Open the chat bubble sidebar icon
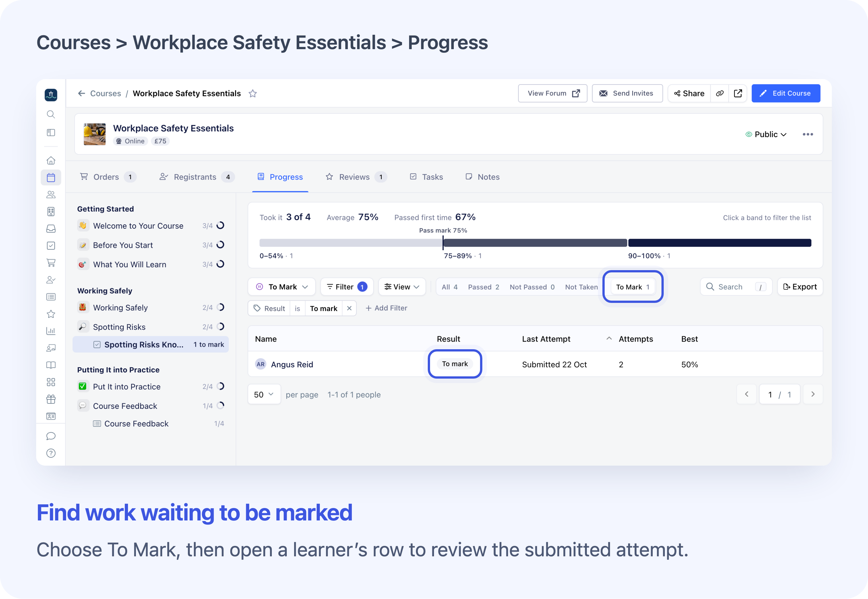Viewport: 868px width, 599px height. (51, 436)
